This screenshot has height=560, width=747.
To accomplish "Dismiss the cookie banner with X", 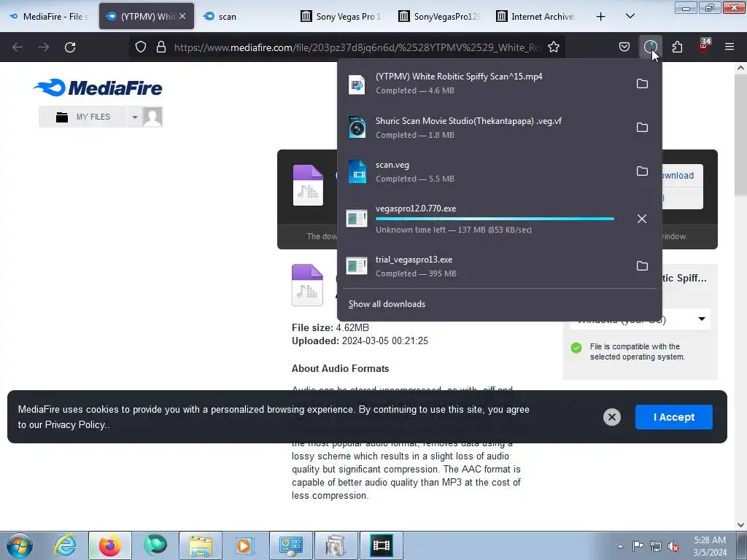I will 612,417.
